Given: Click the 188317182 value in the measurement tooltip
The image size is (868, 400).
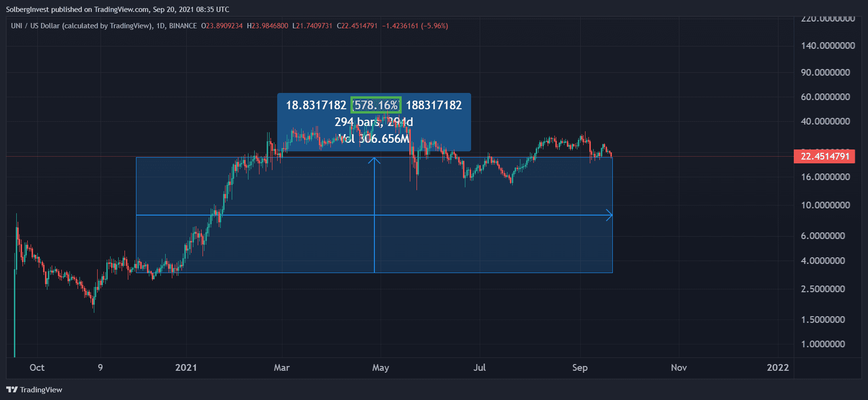Looking at the screenshot, I should click(434, 105).
